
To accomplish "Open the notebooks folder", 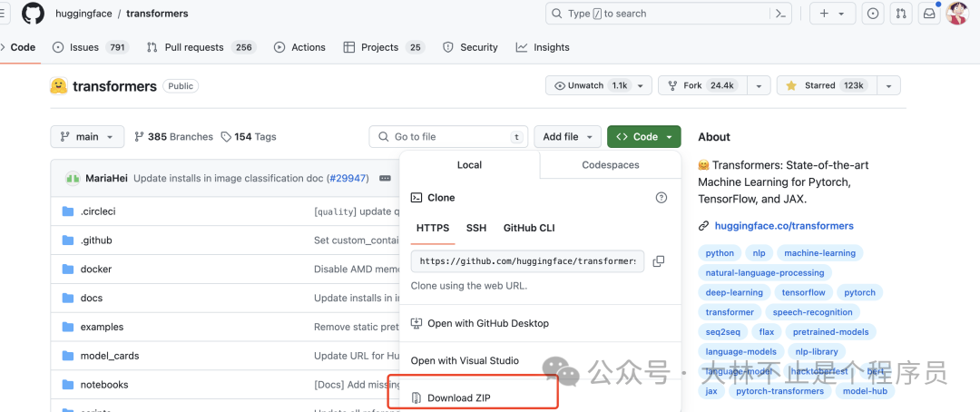I will (104, 385).
